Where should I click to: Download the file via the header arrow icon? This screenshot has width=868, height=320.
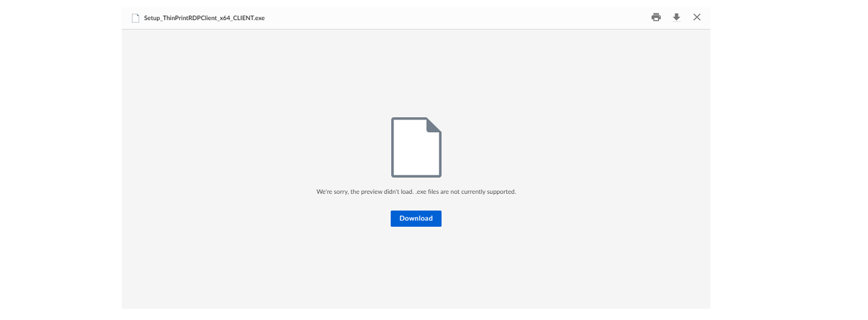point(676,17)
